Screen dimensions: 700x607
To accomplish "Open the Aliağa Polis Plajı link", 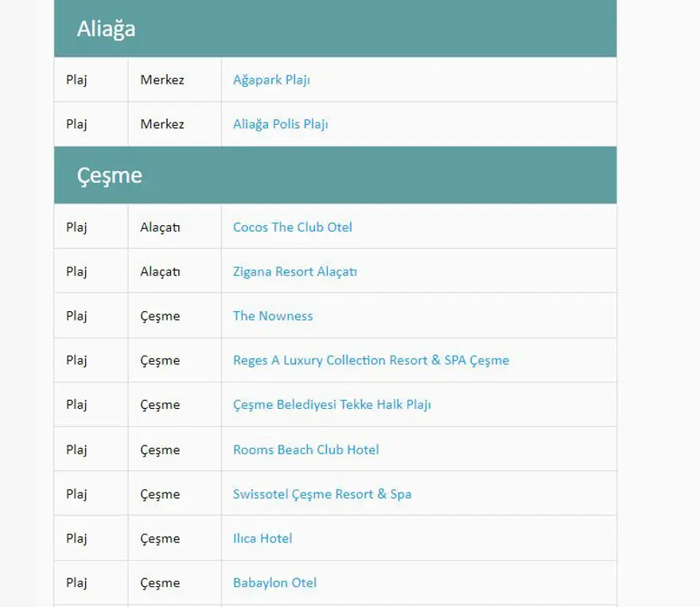I will click(x=280, y=124).
